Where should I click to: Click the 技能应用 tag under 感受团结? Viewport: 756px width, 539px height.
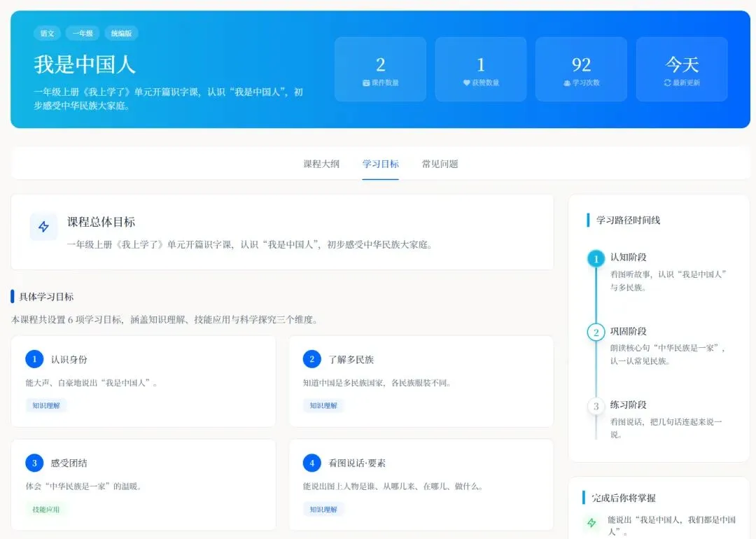coord(45,509)
